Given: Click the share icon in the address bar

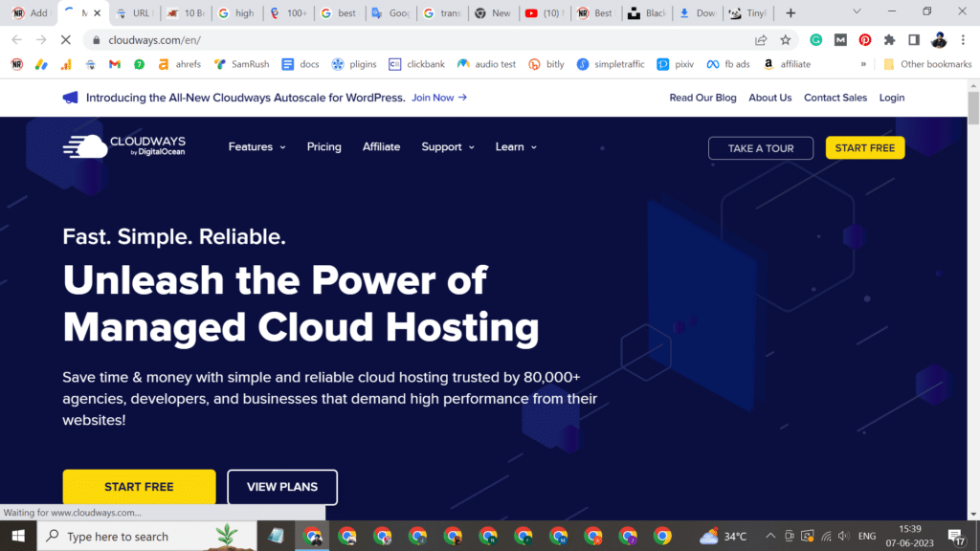Looking at the screenshot, I should coord(761,40).
